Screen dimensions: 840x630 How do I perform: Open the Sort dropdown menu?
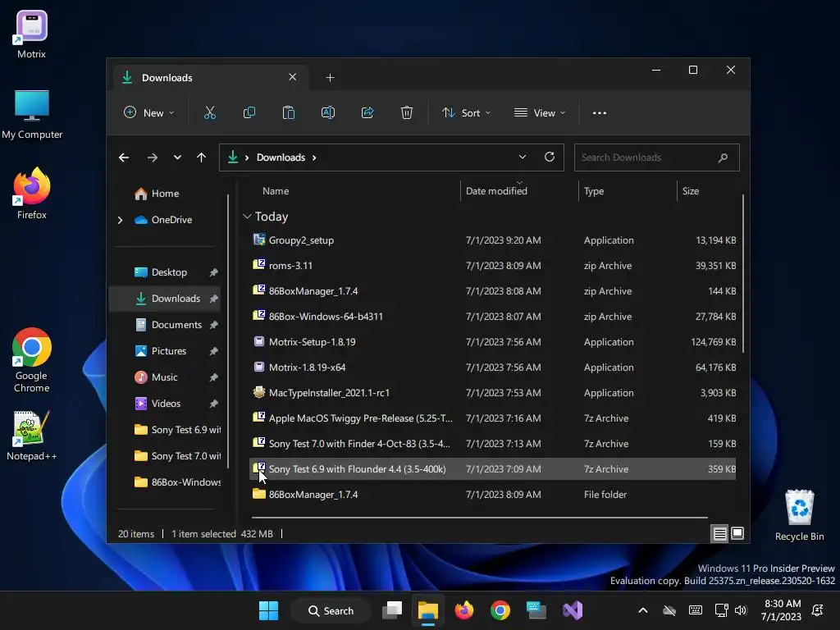[466, 113]
